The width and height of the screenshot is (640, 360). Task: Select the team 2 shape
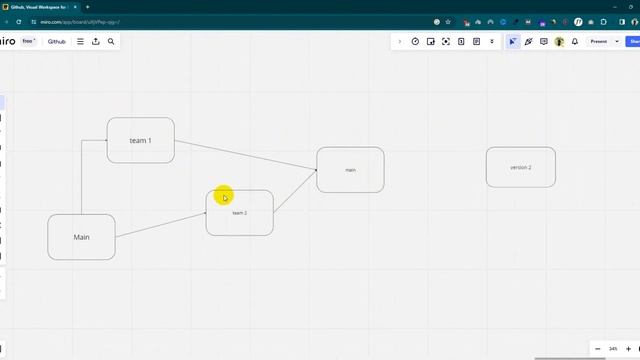(240, 213)
